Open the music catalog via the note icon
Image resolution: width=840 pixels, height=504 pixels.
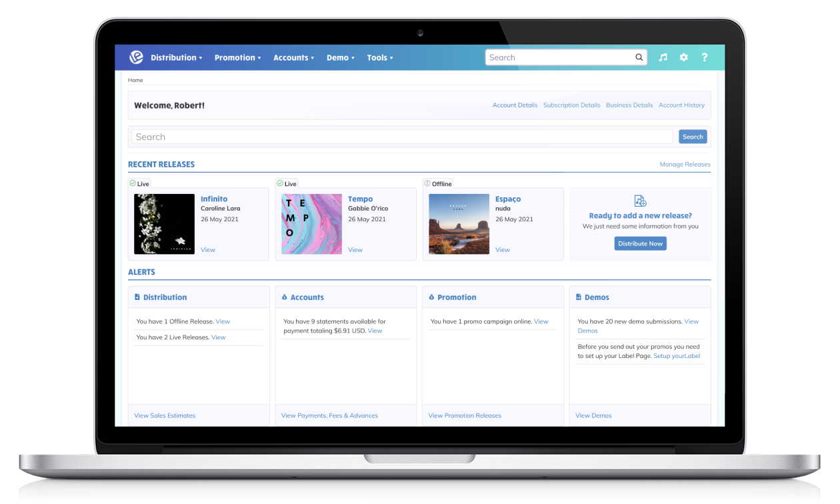pyautogui.click(x=663, y=57)
